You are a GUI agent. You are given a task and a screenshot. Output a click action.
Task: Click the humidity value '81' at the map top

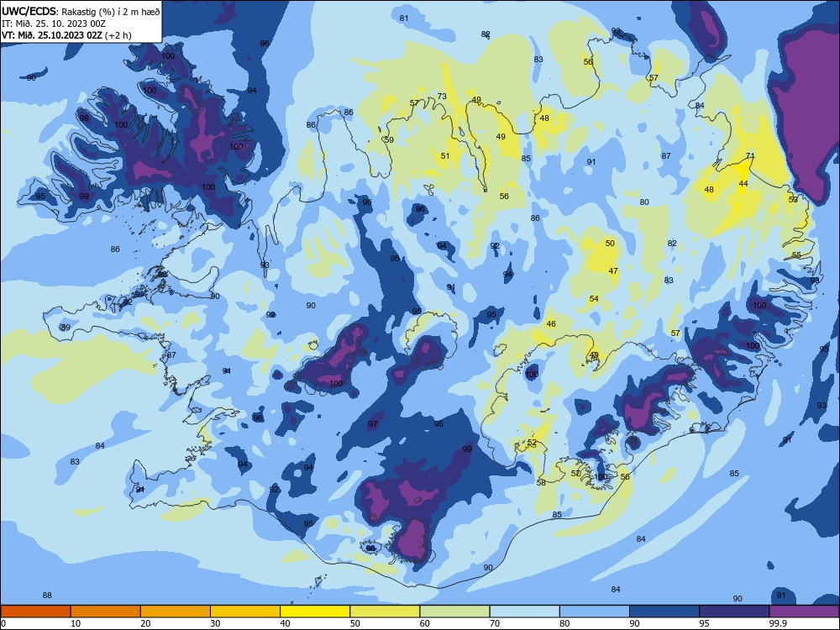click(x=404, y=18)
